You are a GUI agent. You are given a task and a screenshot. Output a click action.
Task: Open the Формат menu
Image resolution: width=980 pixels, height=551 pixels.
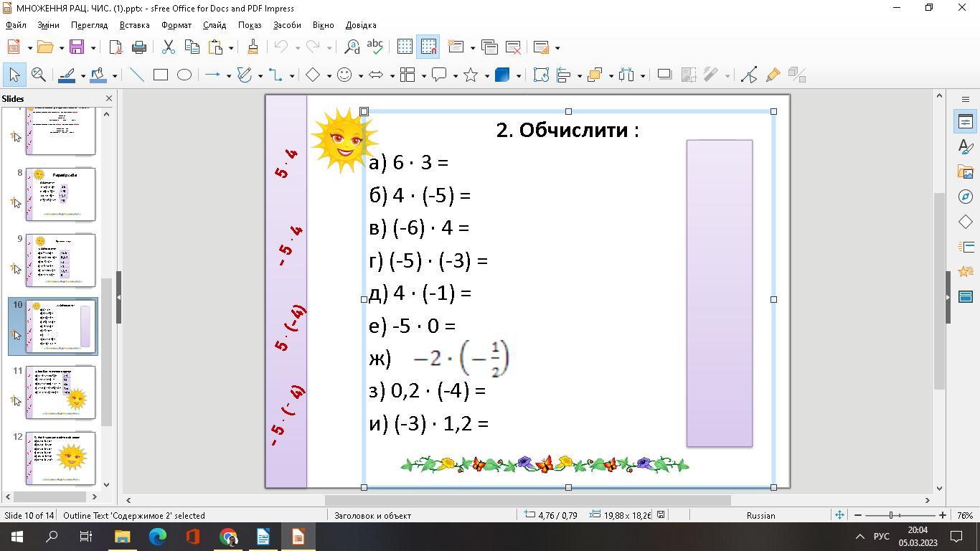tap(176, 25)
